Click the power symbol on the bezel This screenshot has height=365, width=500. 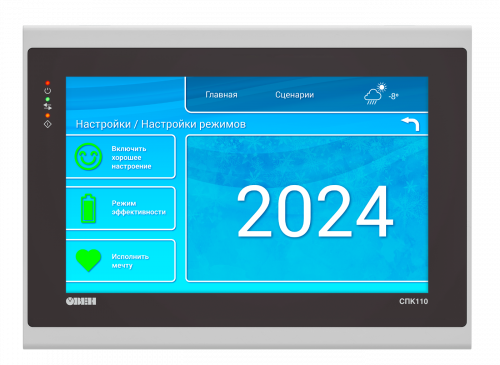[48, 91]
